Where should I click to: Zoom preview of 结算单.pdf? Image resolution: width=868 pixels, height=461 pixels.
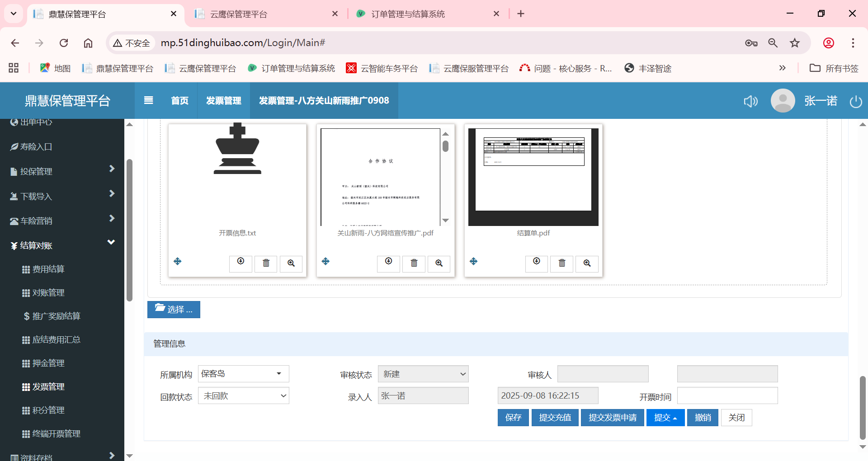click(587, 263)
